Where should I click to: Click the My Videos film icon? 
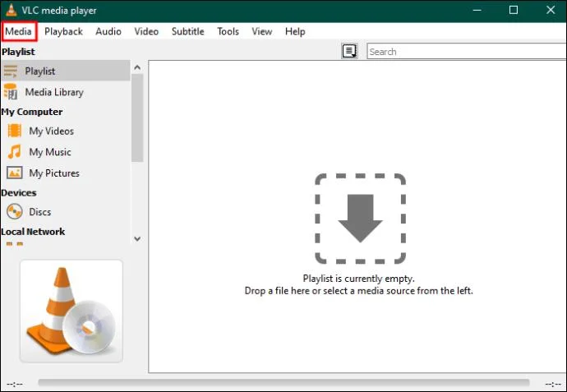(15, 131)
